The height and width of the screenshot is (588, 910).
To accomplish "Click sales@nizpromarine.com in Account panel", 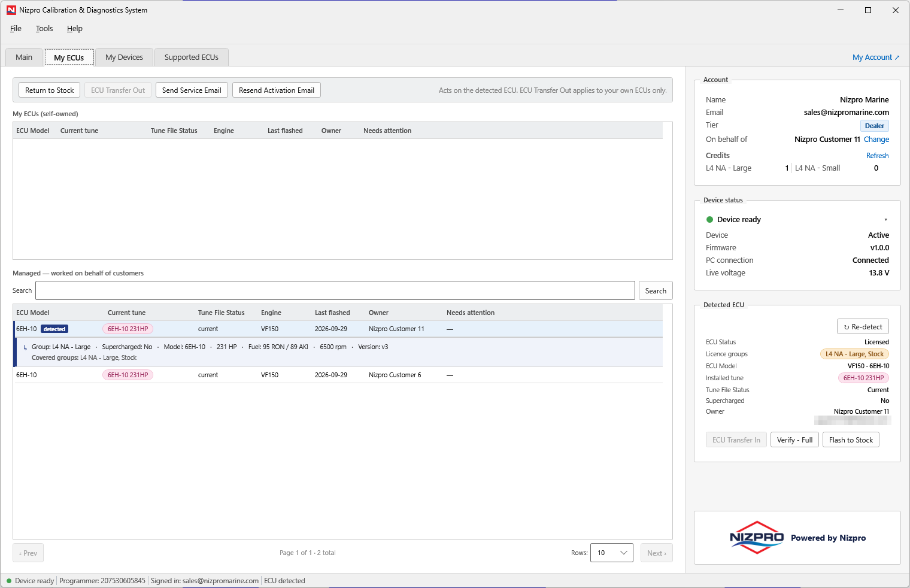I will [x=846, y=113].
